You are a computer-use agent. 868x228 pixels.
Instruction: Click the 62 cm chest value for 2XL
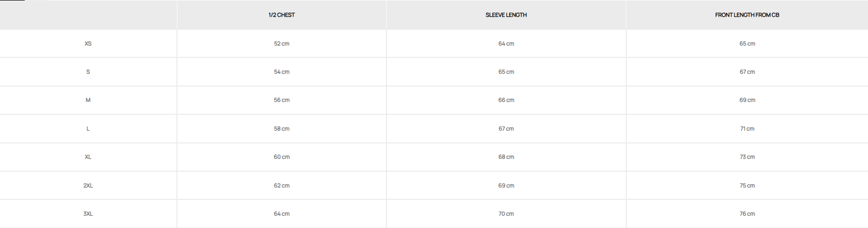click(282, 185)
